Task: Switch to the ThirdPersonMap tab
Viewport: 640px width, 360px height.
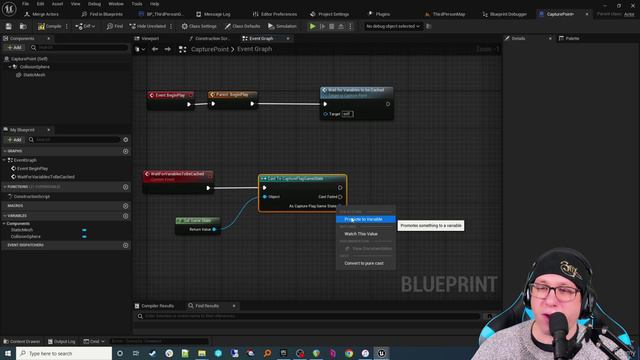Action: (445, 14)
